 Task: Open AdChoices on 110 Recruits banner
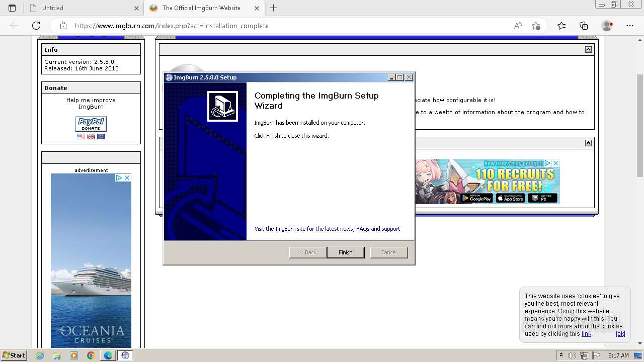pyautogui.click(x=548, y=163)
